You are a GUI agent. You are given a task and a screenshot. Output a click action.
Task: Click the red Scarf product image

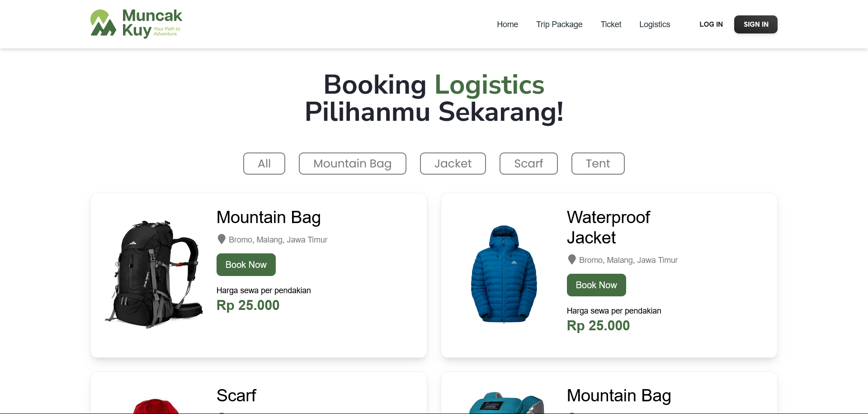click(155, 406)
